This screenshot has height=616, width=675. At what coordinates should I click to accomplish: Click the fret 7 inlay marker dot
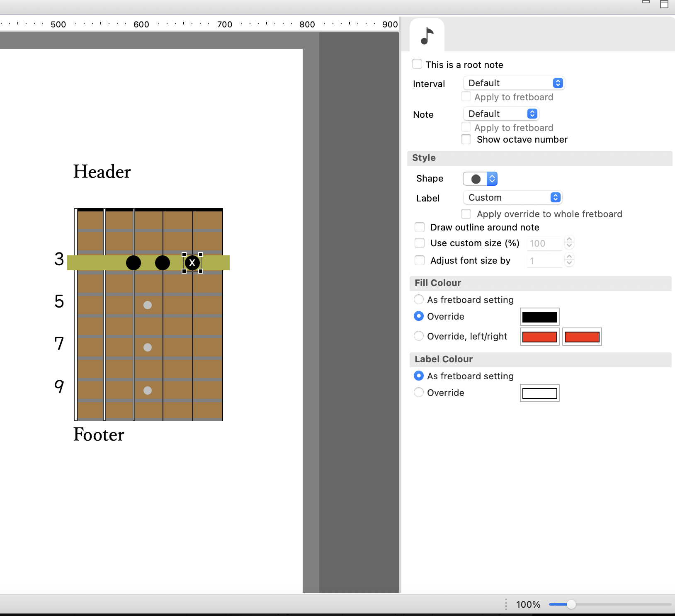pyautogui.click(x=148, y=347)
